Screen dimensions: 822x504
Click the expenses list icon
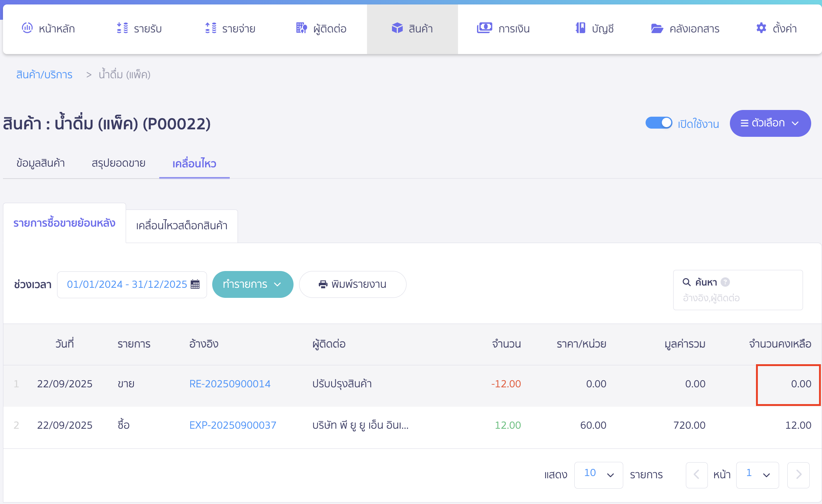pos(211,28)
